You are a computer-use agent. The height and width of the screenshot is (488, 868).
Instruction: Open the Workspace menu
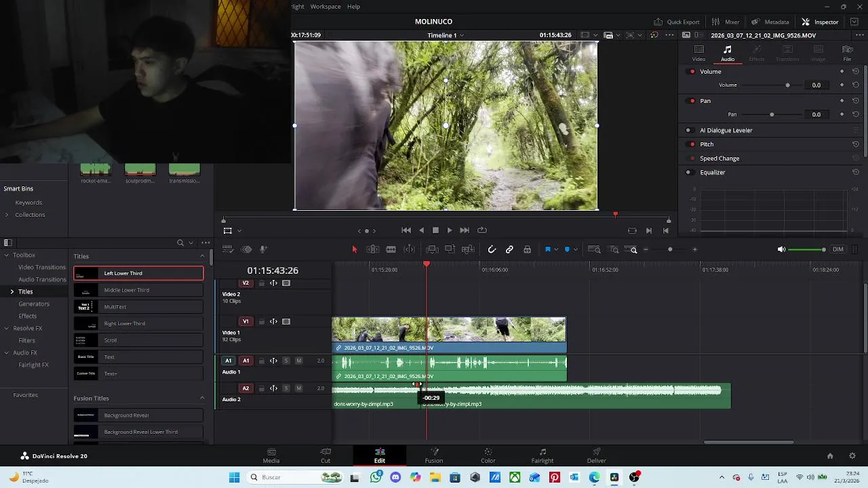coord(325,7)
